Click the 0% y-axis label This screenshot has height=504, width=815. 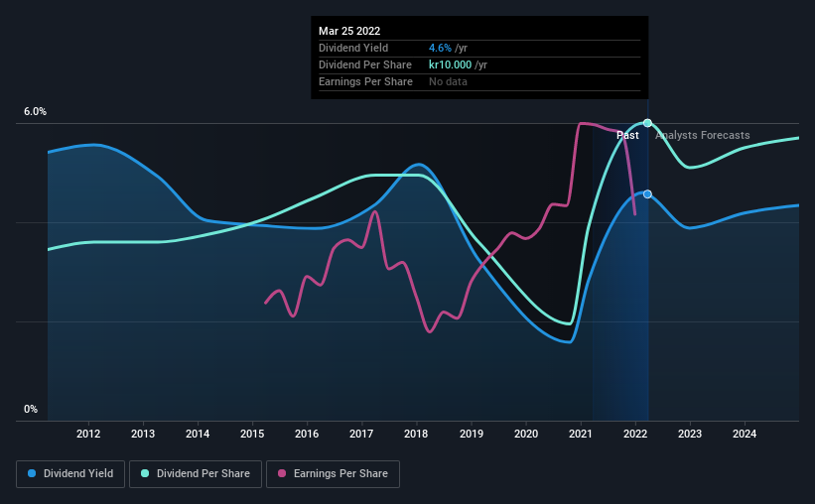tap(31, 410)
